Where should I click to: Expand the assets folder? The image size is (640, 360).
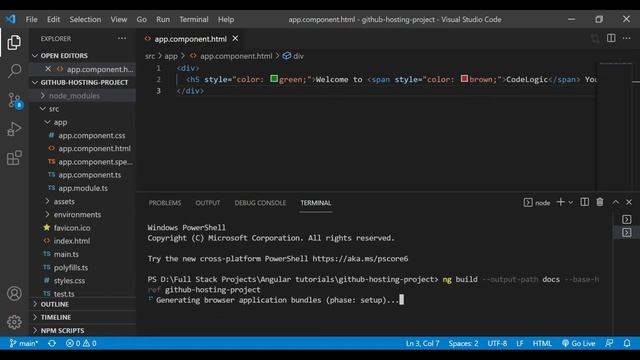click(x=60, y=201)
